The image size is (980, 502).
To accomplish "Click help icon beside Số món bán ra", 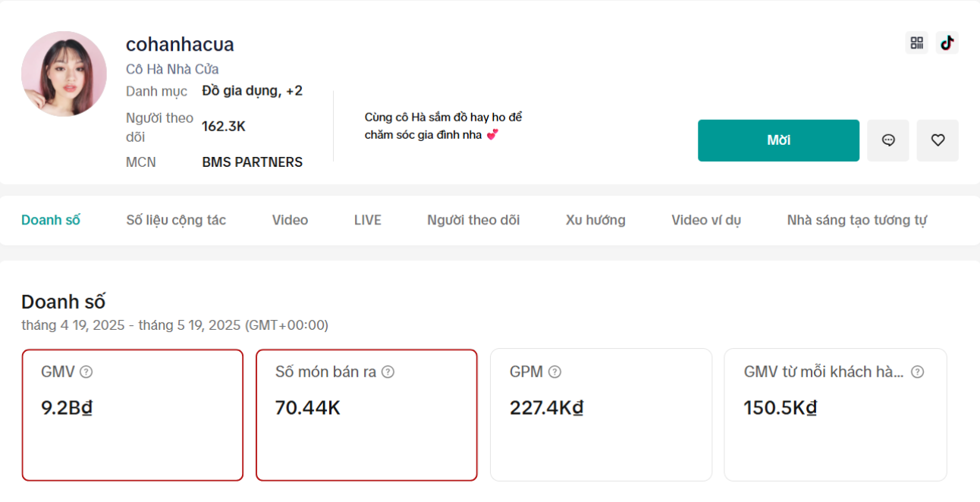I will pyautogui.click(x=388, y=372).
